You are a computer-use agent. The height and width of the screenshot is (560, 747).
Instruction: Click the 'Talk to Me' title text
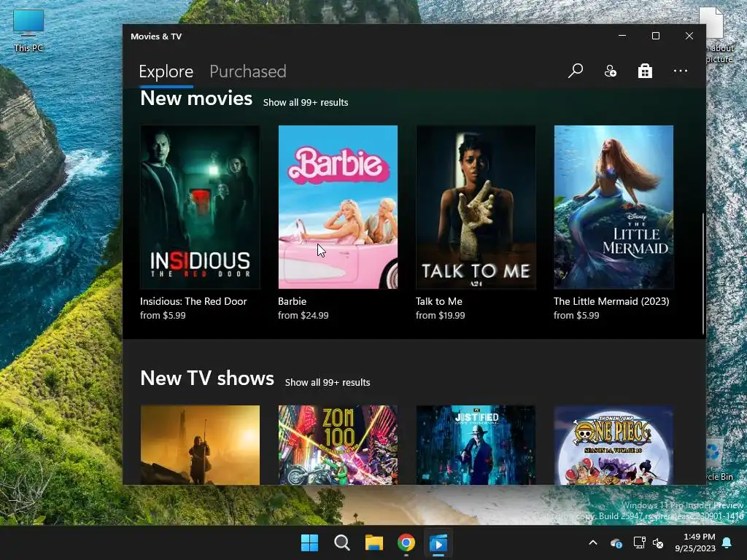[x=438, y=301]
